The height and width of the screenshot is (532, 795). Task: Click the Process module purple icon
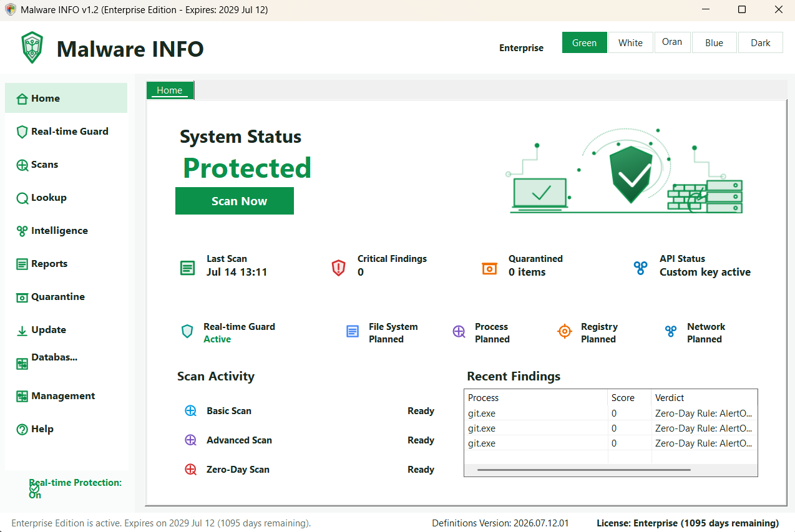(459, 331)
